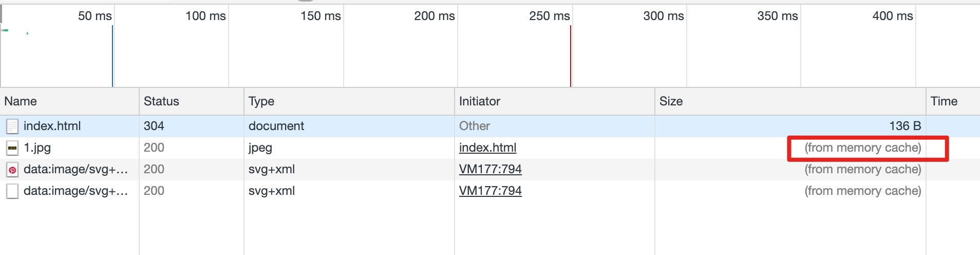
Task: Sort by the Type column header
Action: 261,101
